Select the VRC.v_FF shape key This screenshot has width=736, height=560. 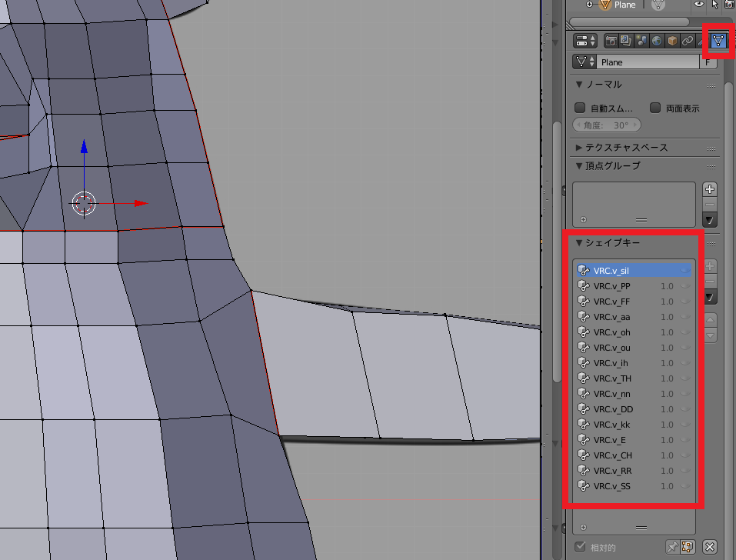pyautogui.click(x=634, y=302)
